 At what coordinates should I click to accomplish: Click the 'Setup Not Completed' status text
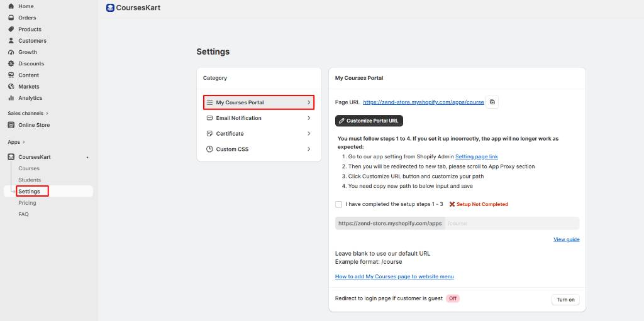pyautogui.click(x=482, y=204)
